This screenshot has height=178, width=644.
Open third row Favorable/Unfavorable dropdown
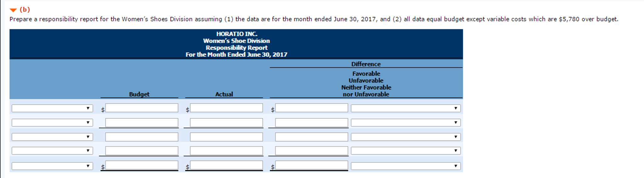(405, 137)
